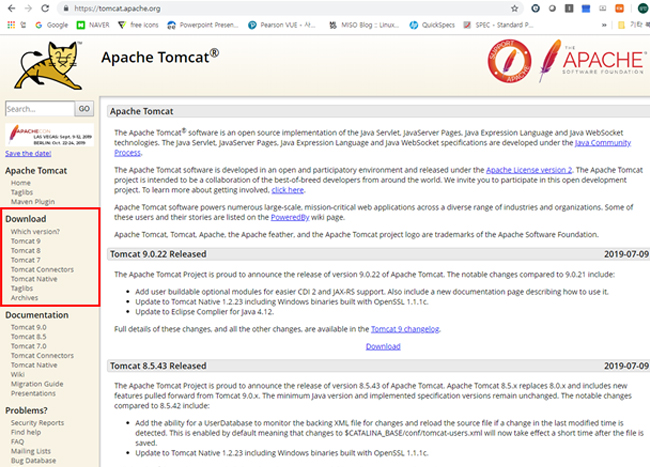Open the Mailing Lists link
This screenshot has height=467, width=650.
click(31, 451)
